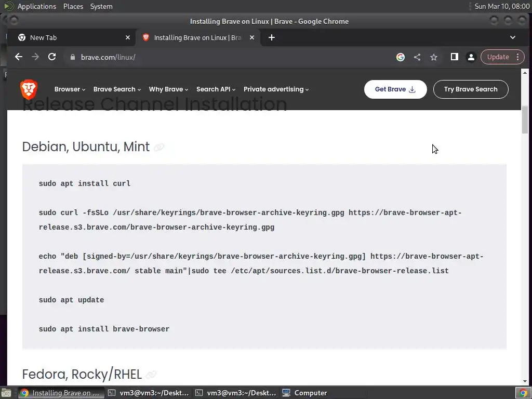Switch to second vm3@vm3 terminal in taskbar

point(236,393)
